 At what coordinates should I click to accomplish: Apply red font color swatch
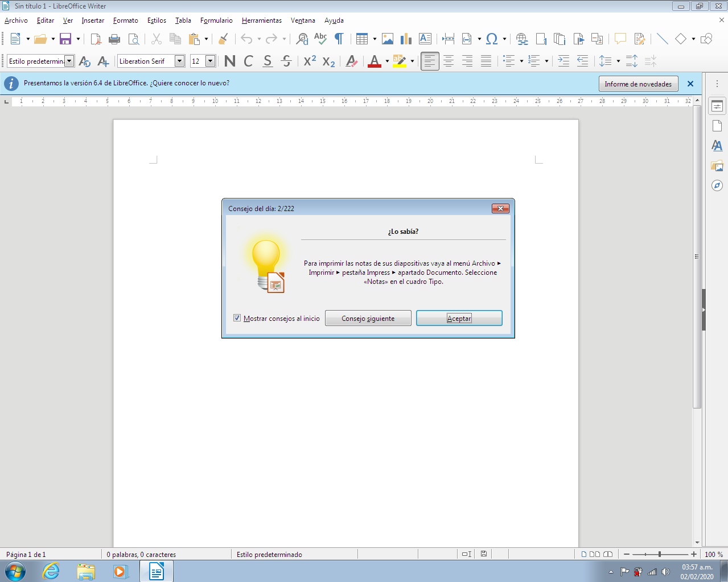pos(375,61)
